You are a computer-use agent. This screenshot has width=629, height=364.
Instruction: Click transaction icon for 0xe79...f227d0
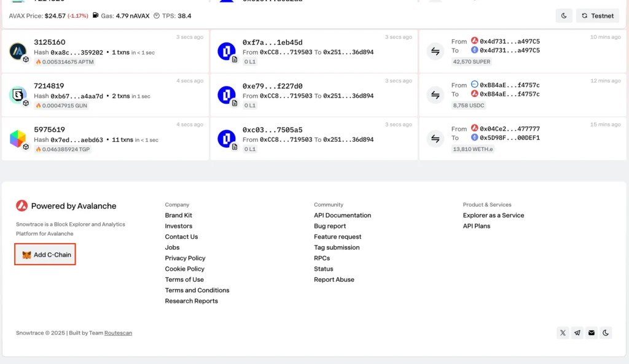coord(227,95)
